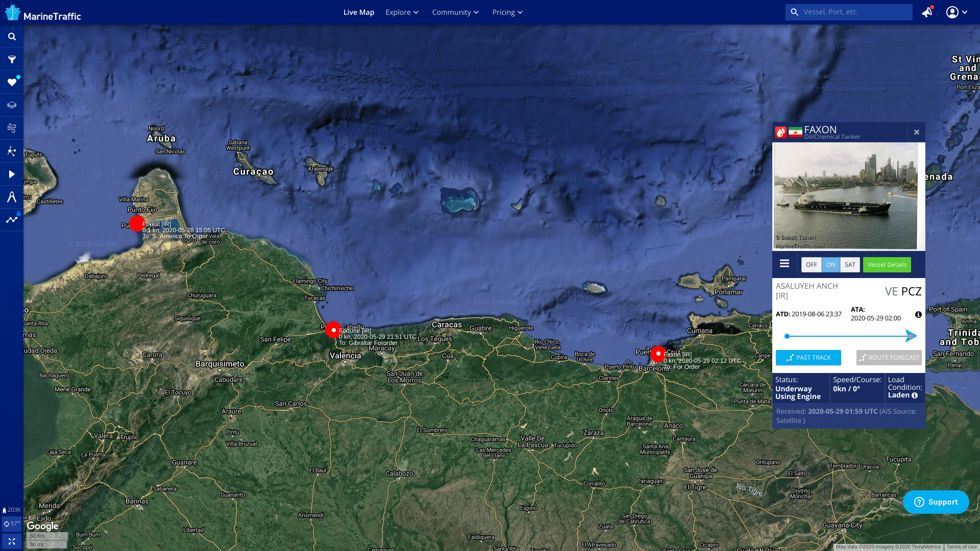Expand the Explore menu
This screenshot has width=980, height=551.
[x=402, y=12]
